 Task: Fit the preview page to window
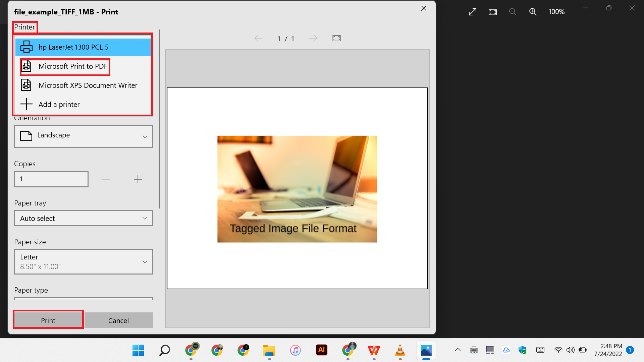coord(336,38)
